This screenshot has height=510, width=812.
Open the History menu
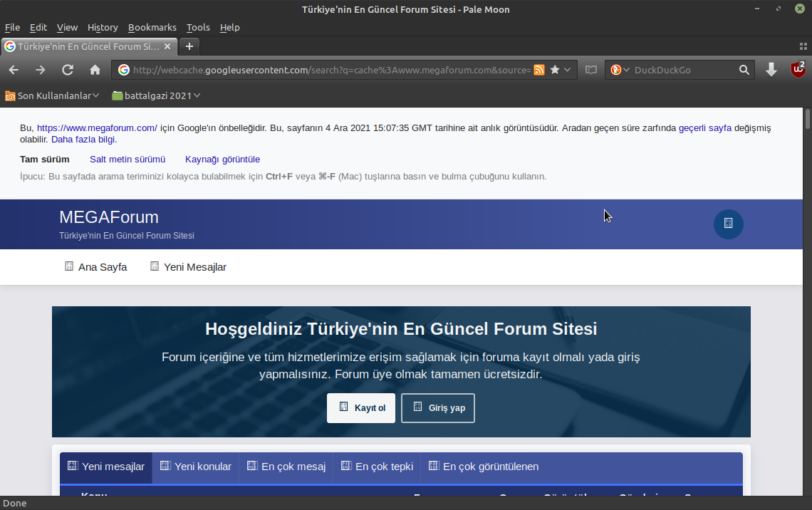[103, 28]
